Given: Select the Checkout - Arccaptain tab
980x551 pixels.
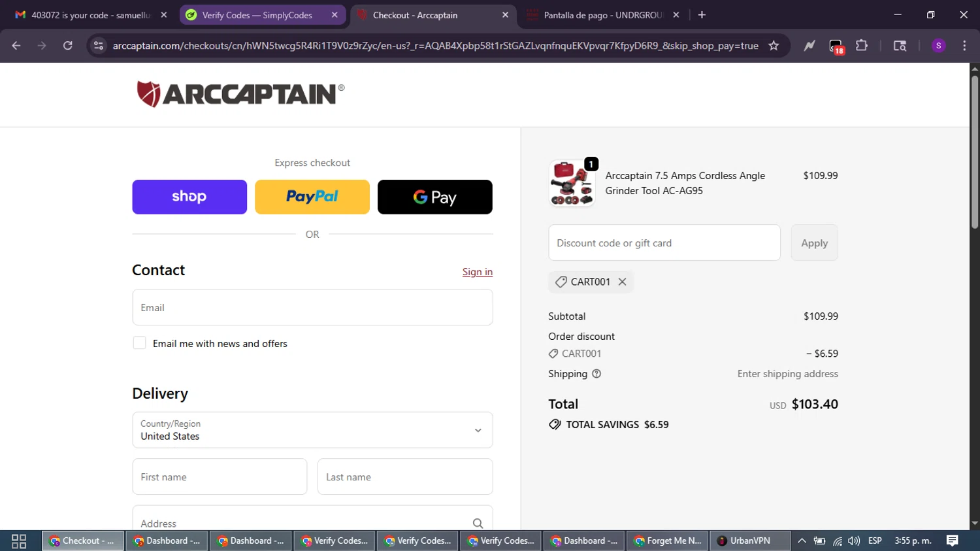Looking at the screenshot, I should click(433, 15).
